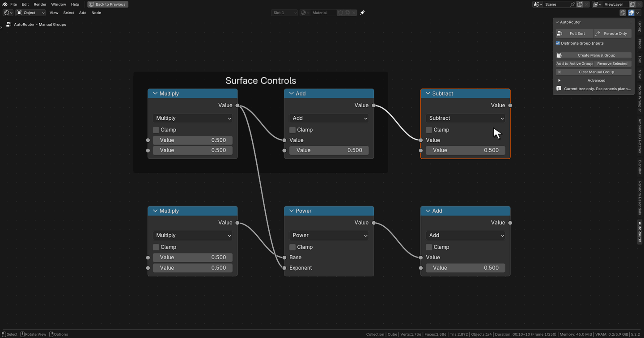Click the Full Sort button

click(574, 34)
